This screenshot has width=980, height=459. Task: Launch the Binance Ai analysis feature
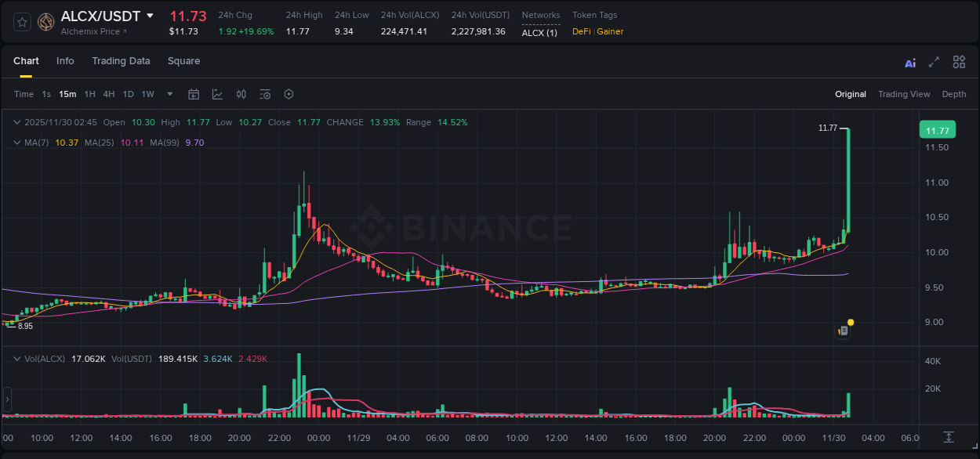(909, 61)
